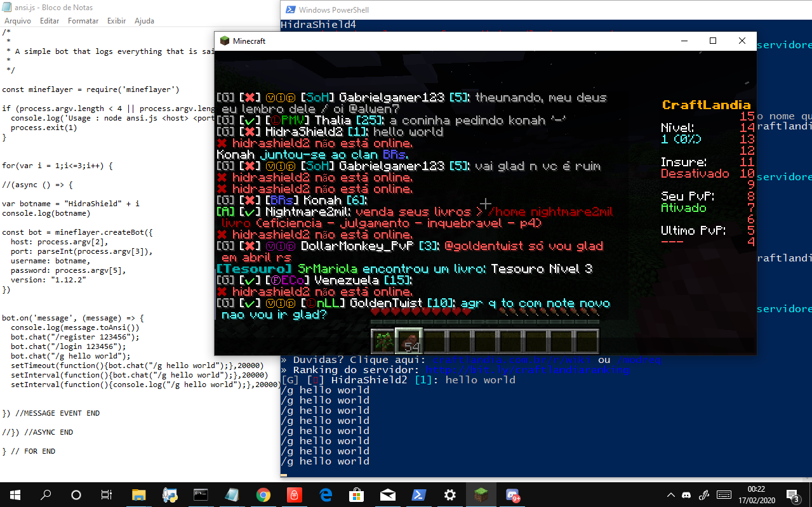812x507 pixels.
Task: Open Editar menu in Notepad
Action: coord(50,21)
